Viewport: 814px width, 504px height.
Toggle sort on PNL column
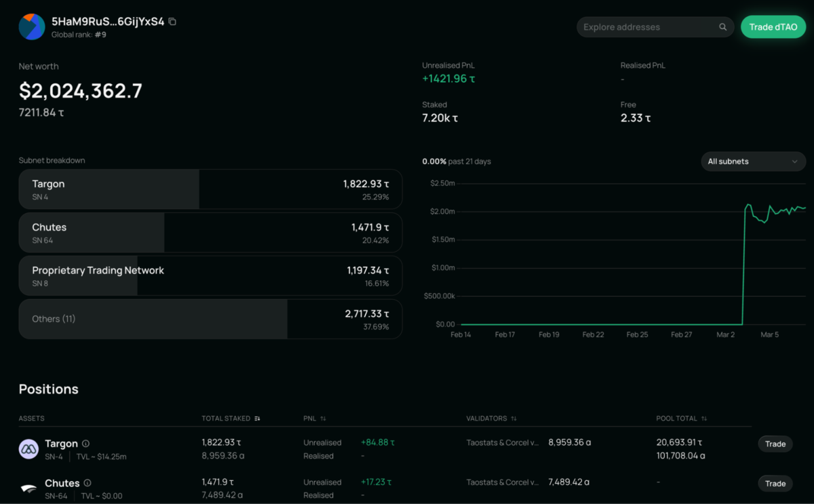(x=323, y=419)
